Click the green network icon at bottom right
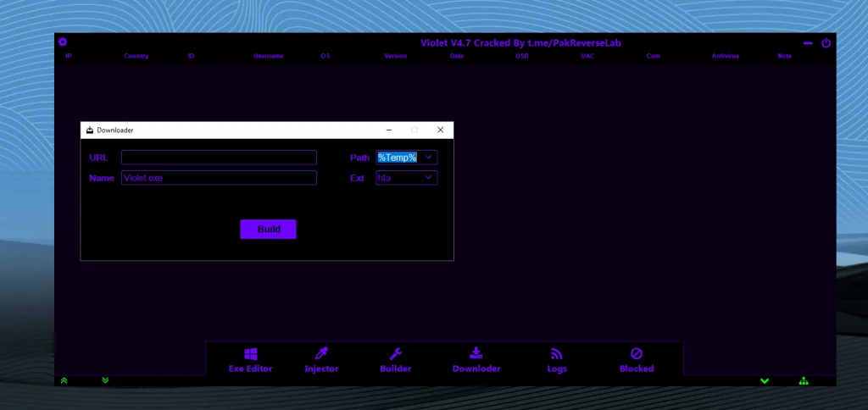This screenshot has height=410, width=868. coord(803,381)
